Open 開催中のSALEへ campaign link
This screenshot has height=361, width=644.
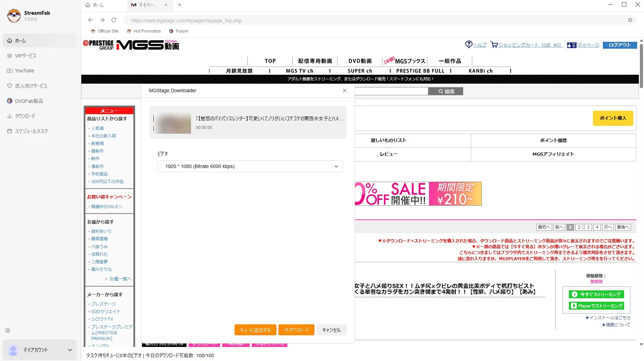(x=107, y=206)
